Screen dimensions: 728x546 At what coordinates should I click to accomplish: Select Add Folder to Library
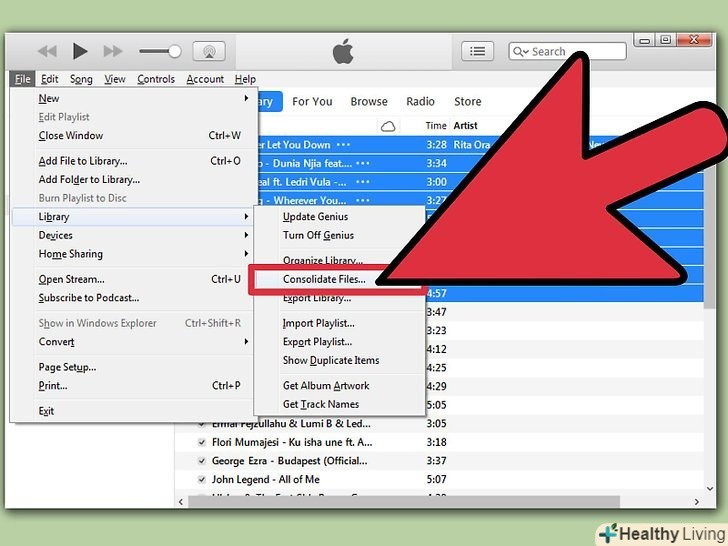pyautogui.click(x=135, y=180)
